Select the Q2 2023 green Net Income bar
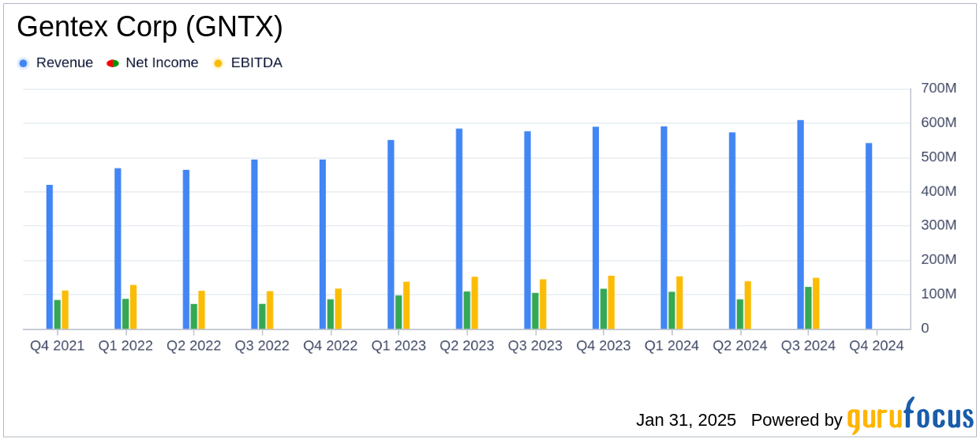 [x=467, y=310]
